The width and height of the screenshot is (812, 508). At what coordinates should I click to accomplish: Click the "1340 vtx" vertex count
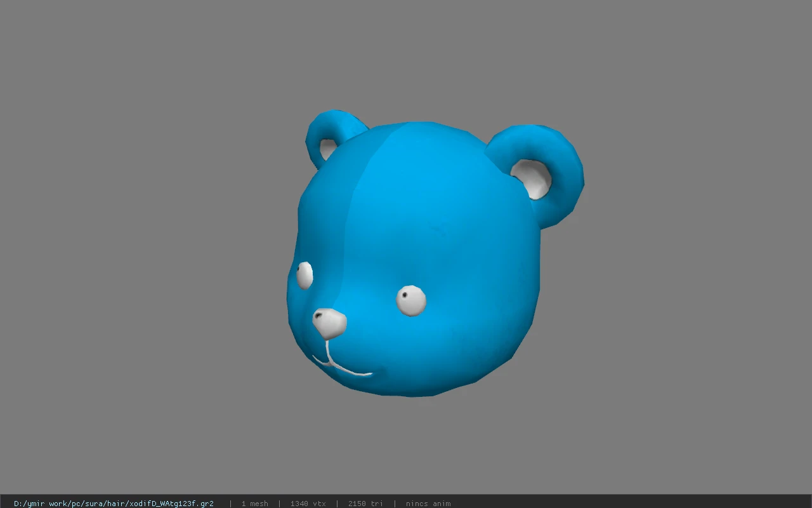pyautogui.click(x=308, y=504)
